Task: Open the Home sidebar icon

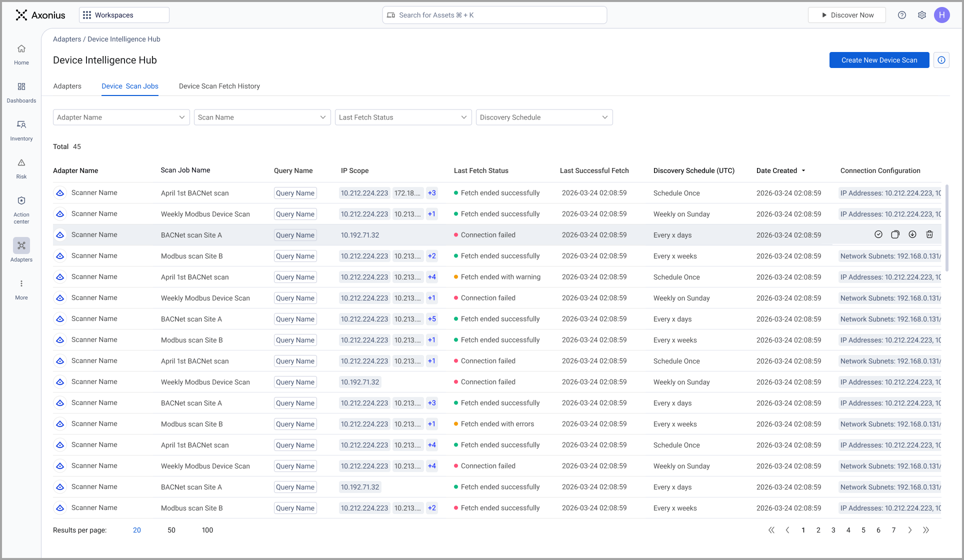Action: pyautogui.click(x=21, y=49)
